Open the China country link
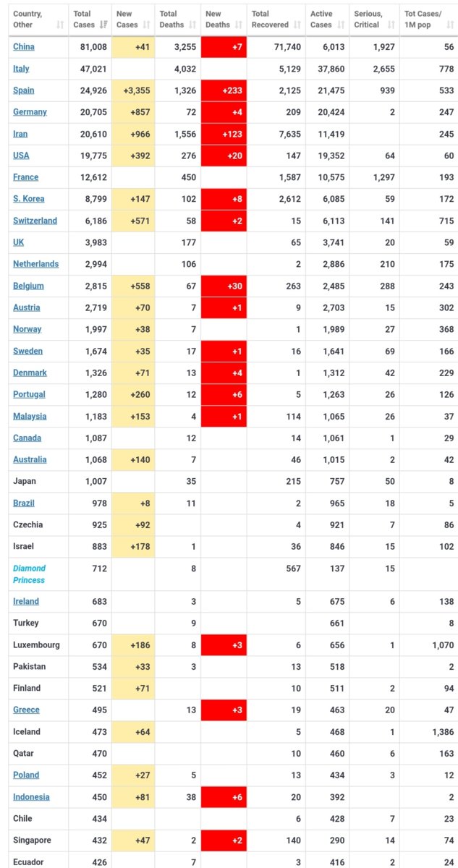This screenshot has height=868, width=458. (24, 47)
